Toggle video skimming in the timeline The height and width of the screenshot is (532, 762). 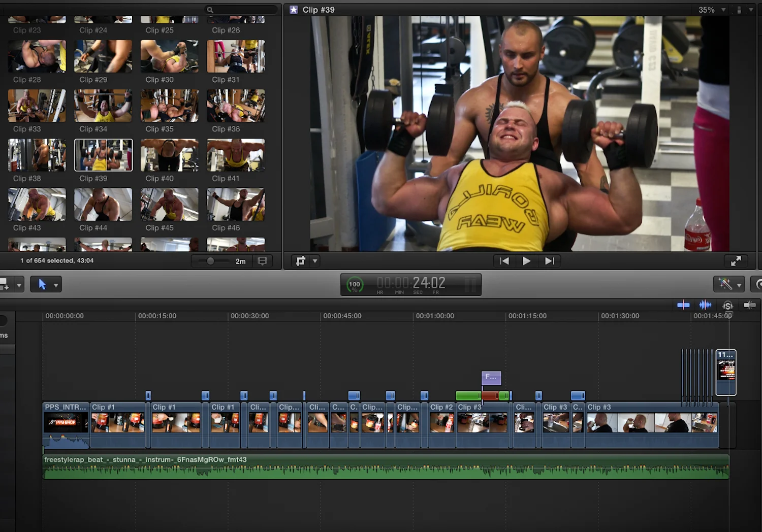683,305
